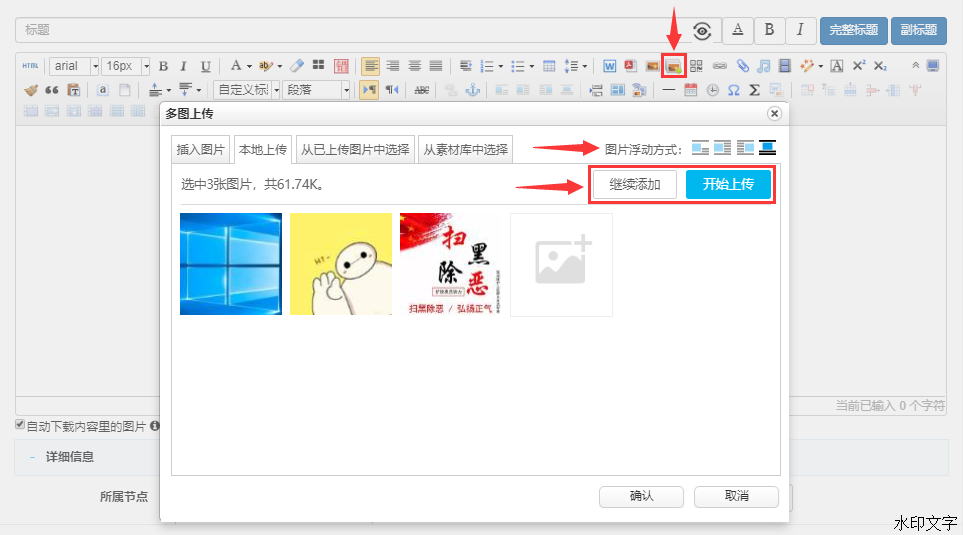Click the omega special character icon

(x=733, y=90)
